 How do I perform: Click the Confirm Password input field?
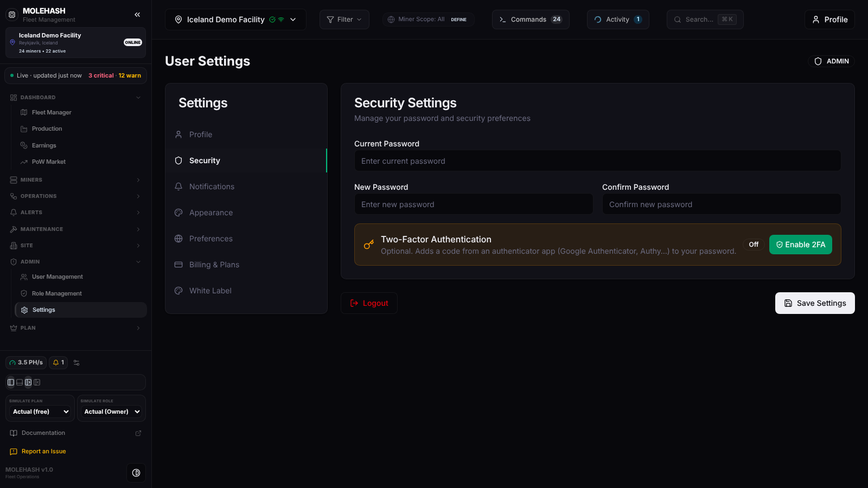coord(722,204)
